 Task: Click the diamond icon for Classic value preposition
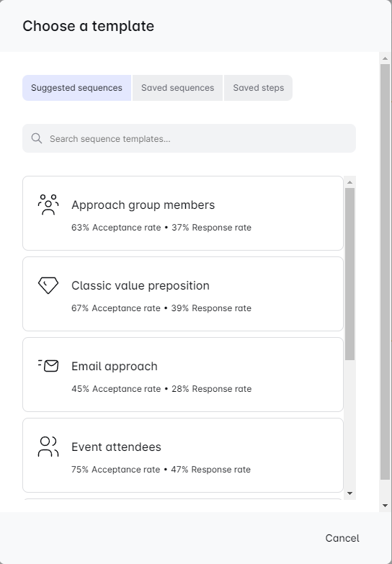48,285
